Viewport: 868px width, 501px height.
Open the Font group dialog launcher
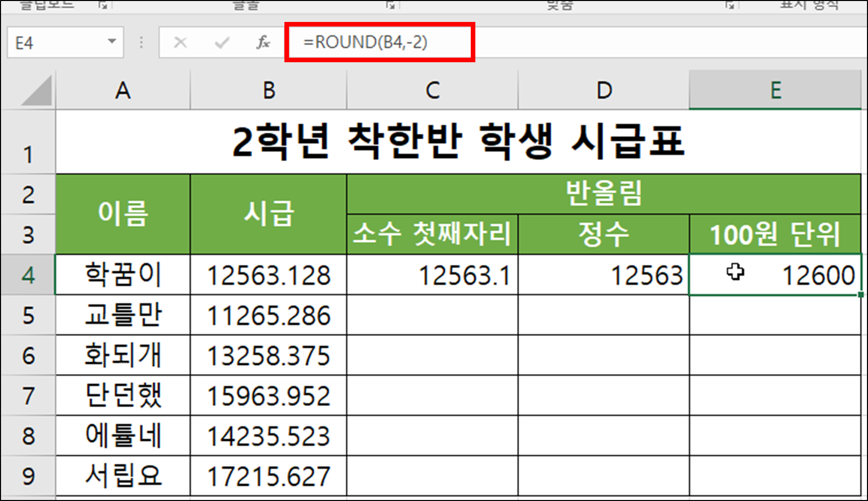point(391,6)
